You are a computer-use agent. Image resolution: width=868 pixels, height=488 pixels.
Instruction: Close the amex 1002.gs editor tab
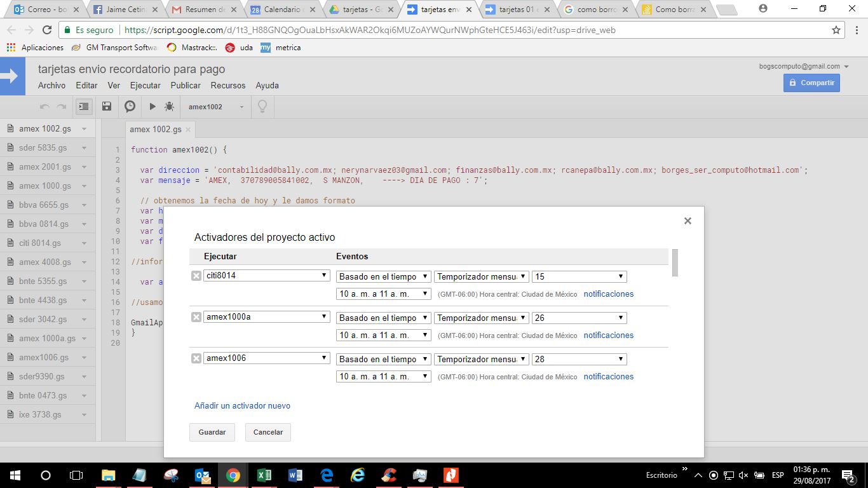[x=188, y=130]
